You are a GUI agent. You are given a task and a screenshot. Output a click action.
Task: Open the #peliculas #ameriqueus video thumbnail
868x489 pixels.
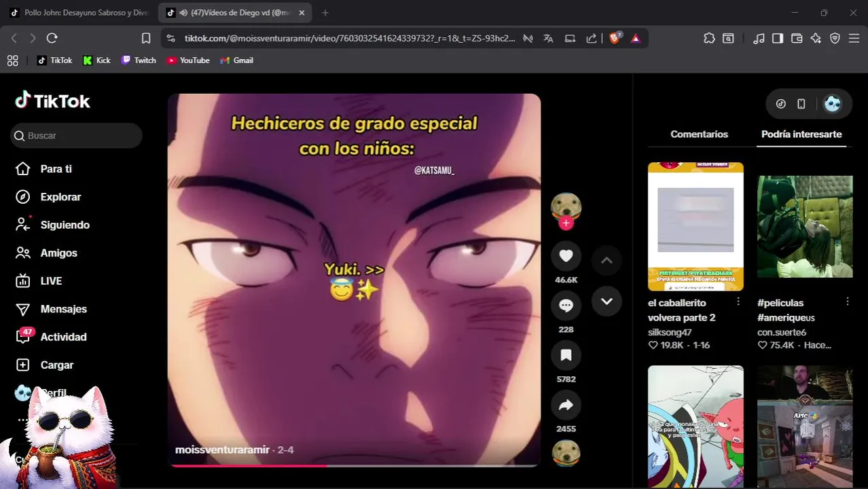pos(805,226)
